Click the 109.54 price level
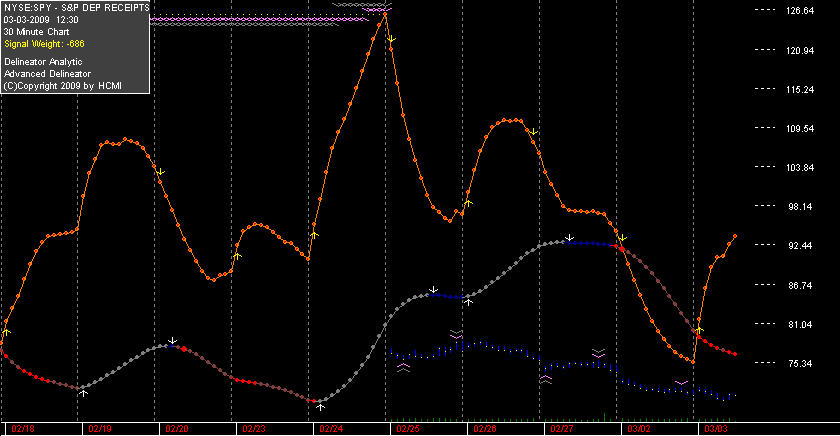 [800, 129]
